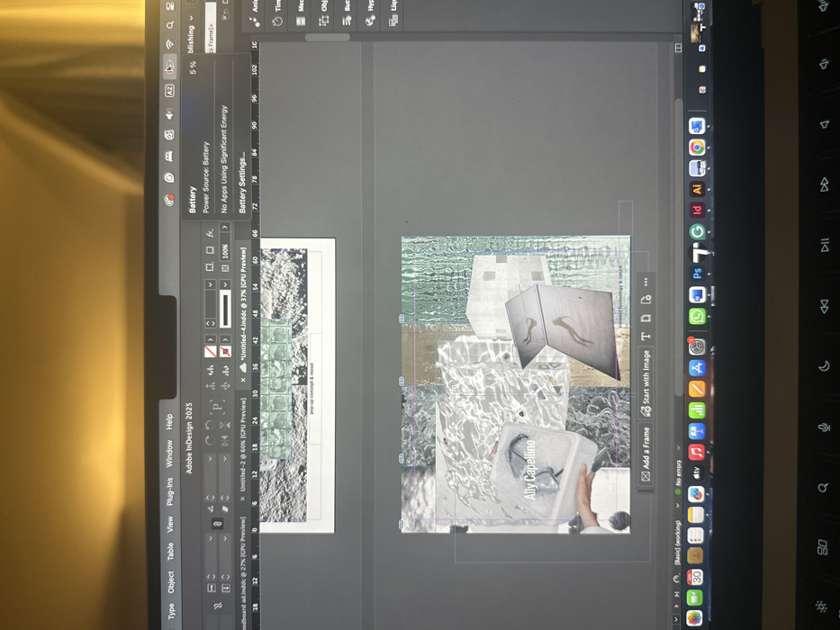Open Grammarly green G icon in dock

(697, 231)
